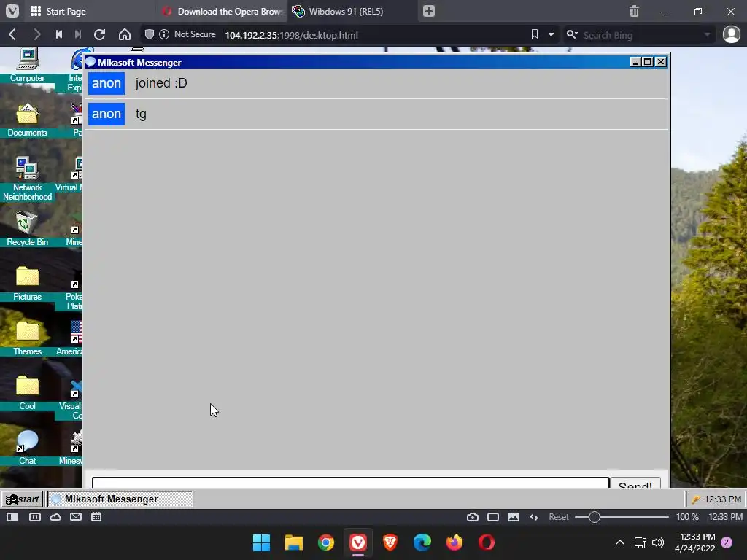Bookmark this page
The image size is (747, 560).
point(535,34)
